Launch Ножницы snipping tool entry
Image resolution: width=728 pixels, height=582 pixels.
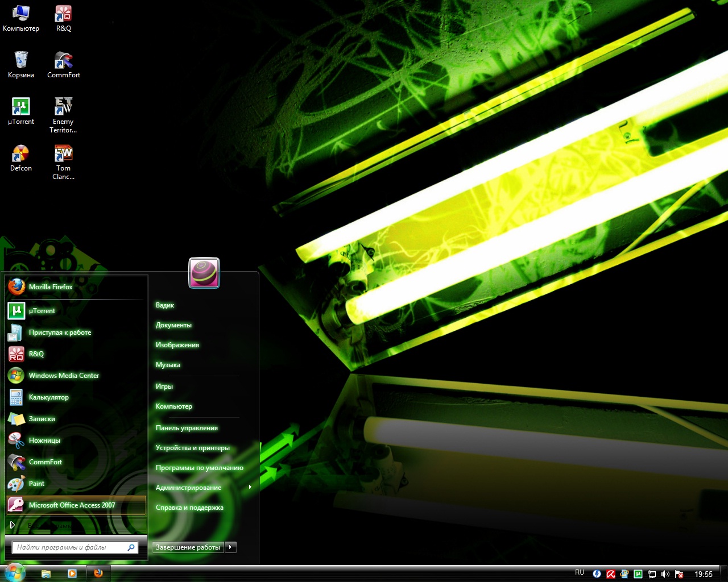coord(76,440)
